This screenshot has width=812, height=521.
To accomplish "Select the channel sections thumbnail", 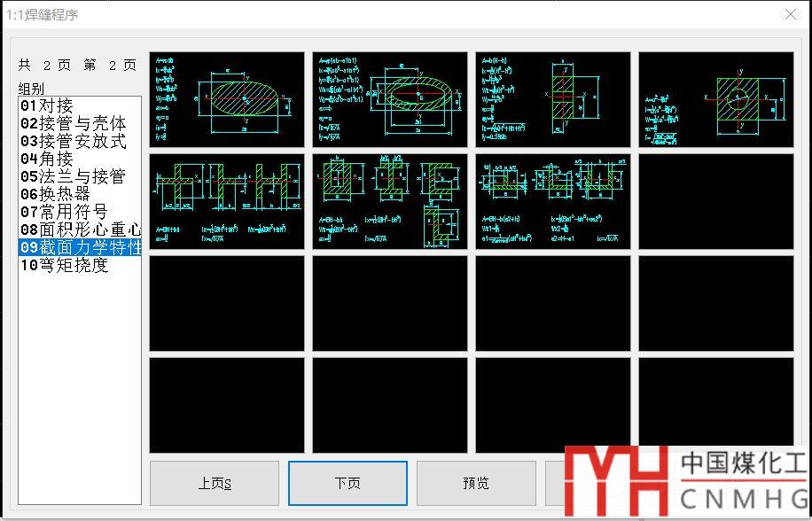I will click(553, 201).
